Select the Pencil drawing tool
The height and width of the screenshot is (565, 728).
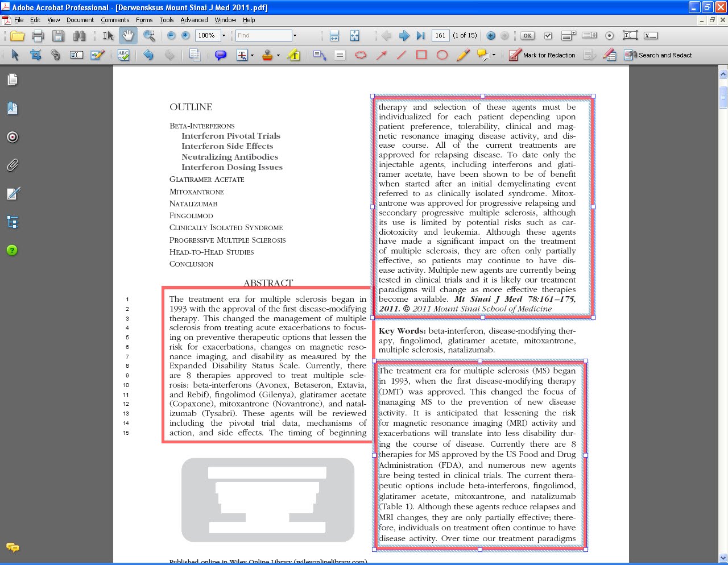coord(463,55)
